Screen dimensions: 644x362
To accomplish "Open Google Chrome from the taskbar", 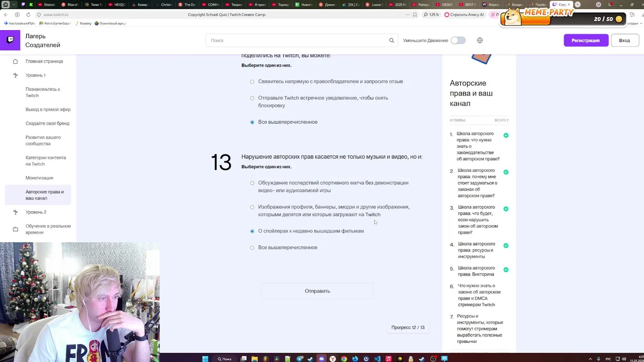I will 344,358.
